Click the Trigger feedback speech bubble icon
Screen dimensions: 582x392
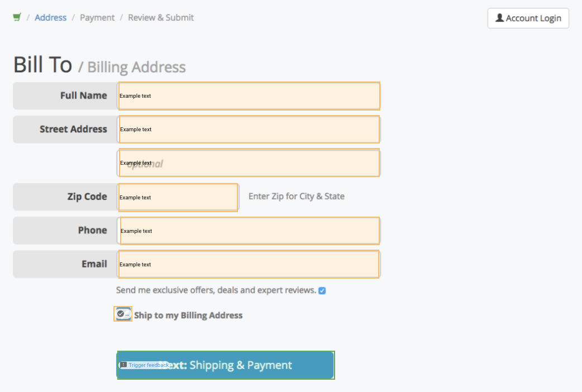[x=123, y=365]
